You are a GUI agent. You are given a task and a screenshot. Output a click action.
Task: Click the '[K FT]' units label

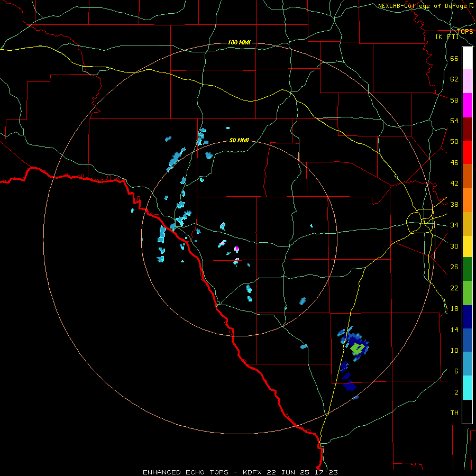click(447, 36)
